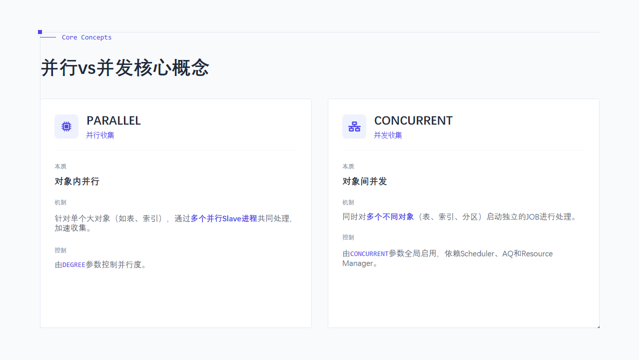Click the 机制 label in CONCURRENT card
639x360 pixels.
coord(348,202)
